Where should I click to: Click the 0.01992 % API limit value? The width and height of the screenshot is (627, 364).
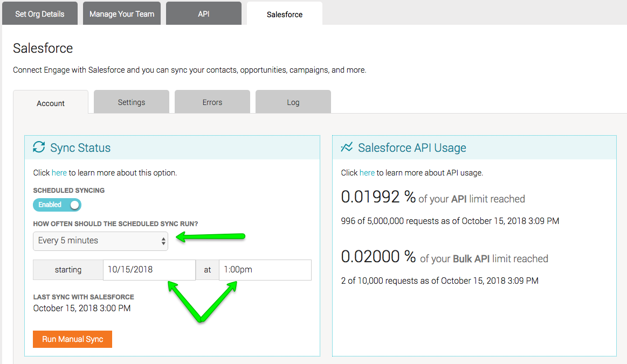(x=378, y=197)
